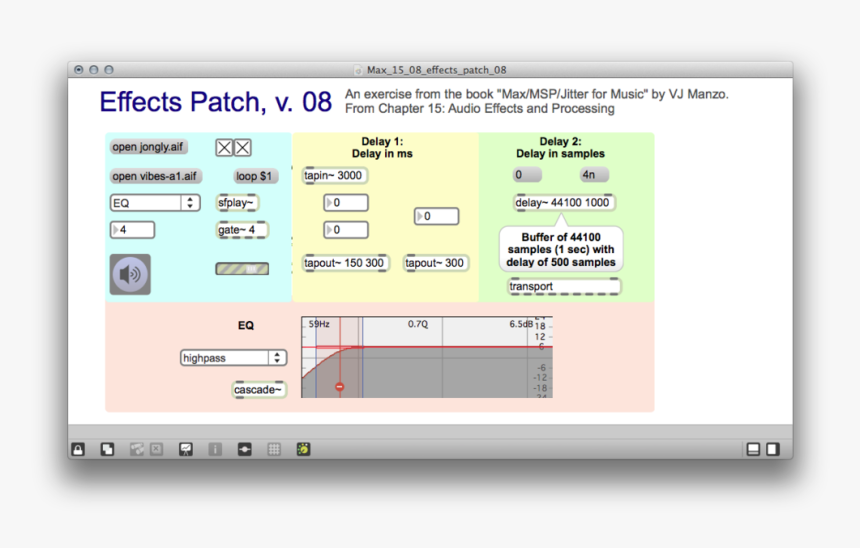Screen dimensions: 860x548
Task: Click the delay~ 44100 1000 object
Action: click(x=563, y=202)
